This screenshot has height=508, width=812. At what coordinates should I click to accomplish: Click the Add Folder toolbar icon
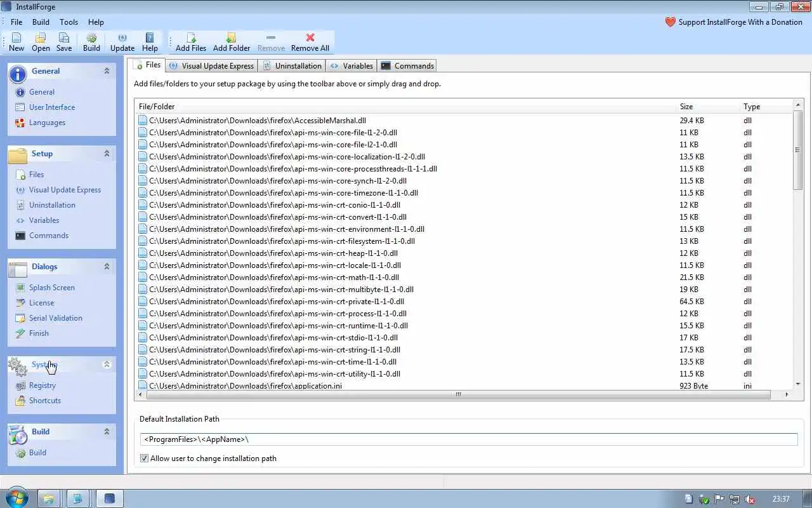coord(232,42)
